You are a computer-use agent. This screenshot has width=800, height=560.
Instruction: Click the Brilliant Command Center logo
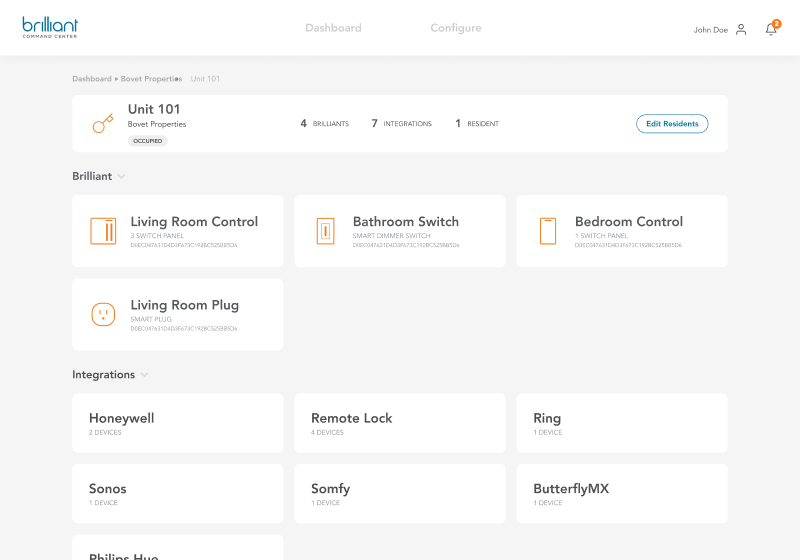coord(50,27)
